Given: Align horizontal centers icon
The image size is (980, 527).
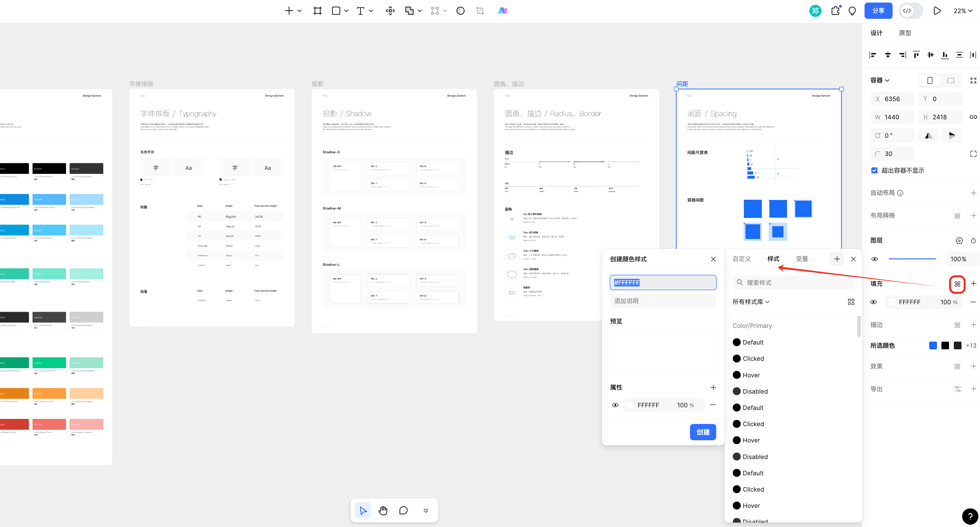Looking at the screenshot, I should [887, 55].
